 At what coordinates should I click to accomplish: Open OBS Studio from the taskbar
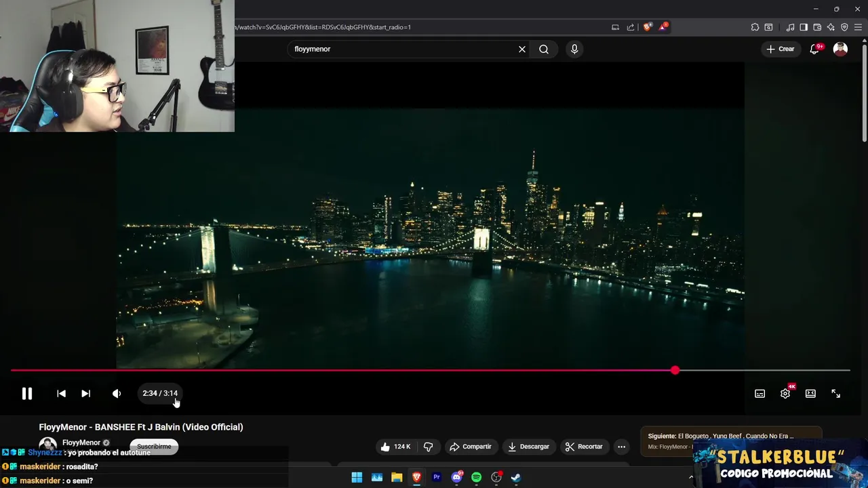[496, 477]
